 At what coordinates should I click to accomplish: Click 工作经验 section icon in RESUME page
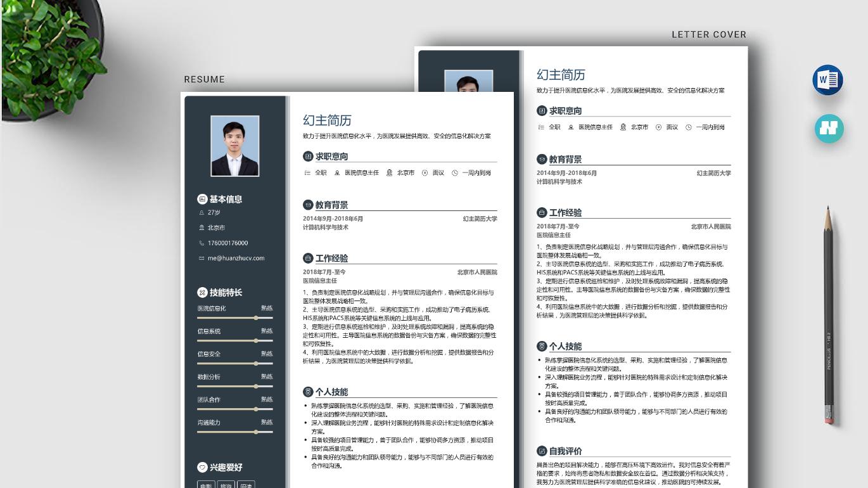pyautogui.click(x=308, y=258)
